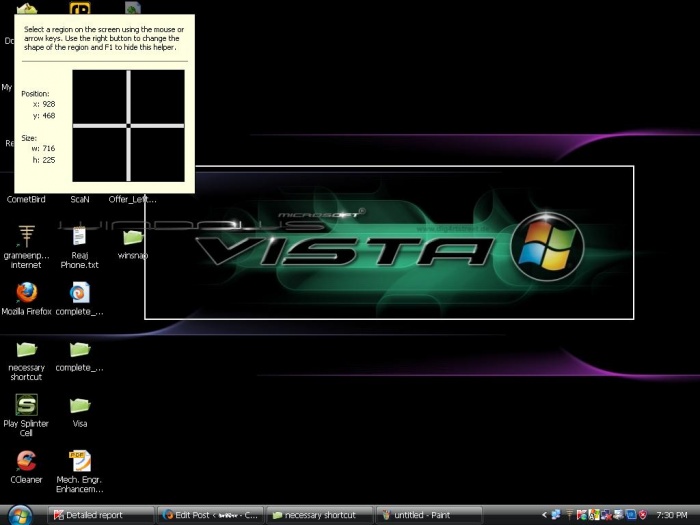Click the Offer_Lett... desktop label

point(133,200)
